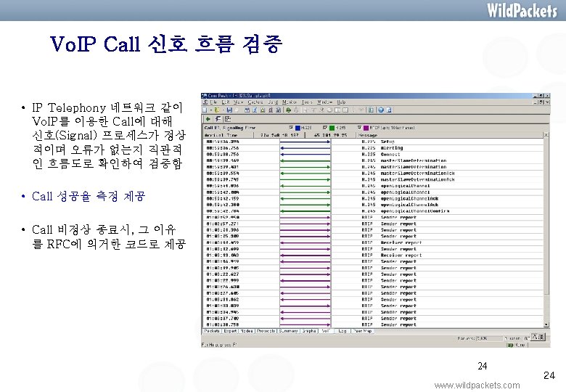Image resolution: width=566 pixels, height=392 pixels.
Task: Click the 'Call 성공율 측정 제공' bullet text
Action: (89, 196)
